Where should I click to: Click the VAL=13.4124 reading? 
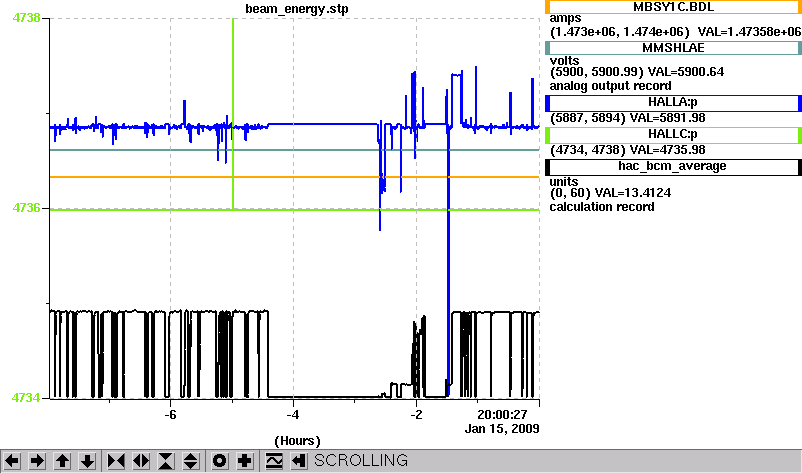(633, 193)
